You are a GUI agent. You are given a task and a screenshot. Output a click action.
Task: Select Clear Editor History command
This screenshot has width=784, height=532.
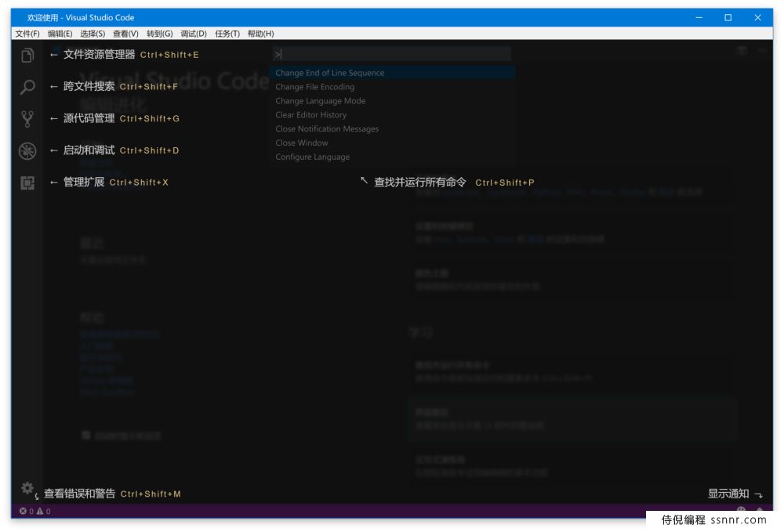click(392, 115)
